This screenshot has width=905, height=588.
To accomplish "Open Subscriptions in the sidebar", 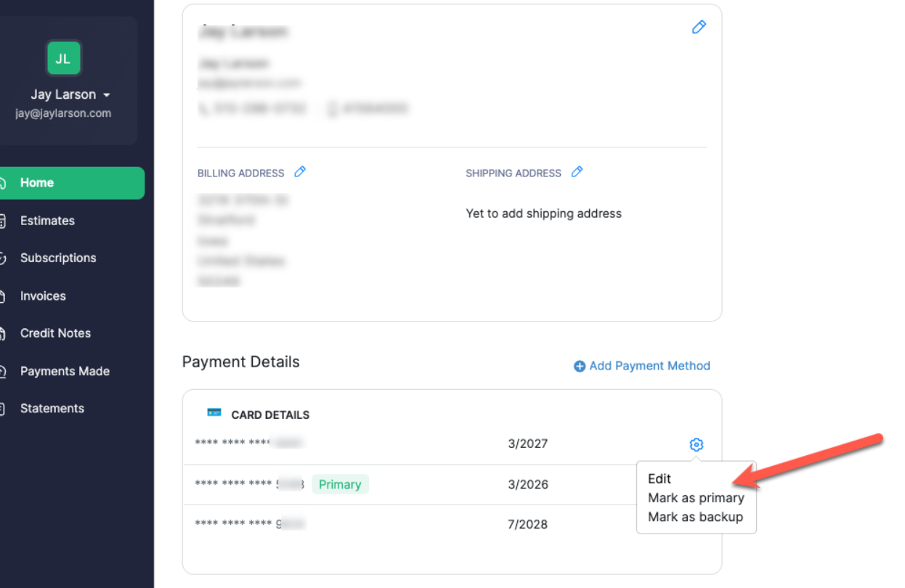I will pos(58,258).
